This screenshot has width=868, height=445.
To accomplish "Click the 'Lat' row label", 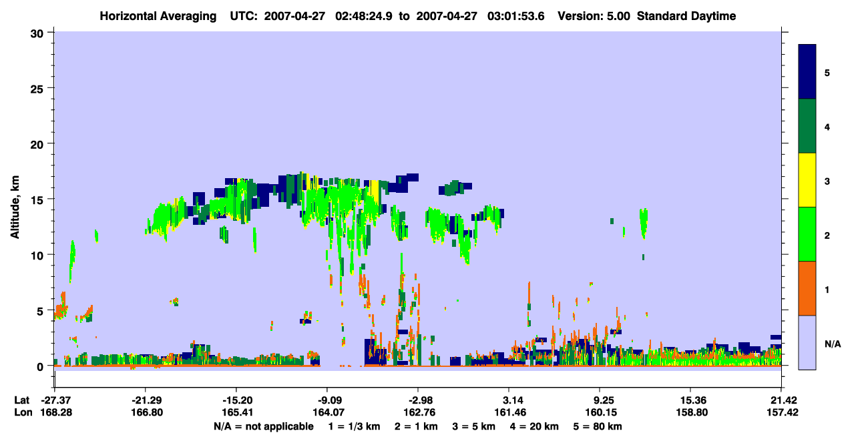I will click(x=22, y=400).
